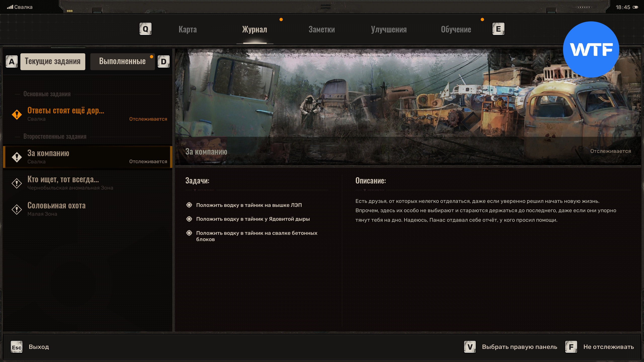Viewport: 644px width, 362px height.
Task: Click the WTF blue circle overlay
Action: click(x=591, y=50)
